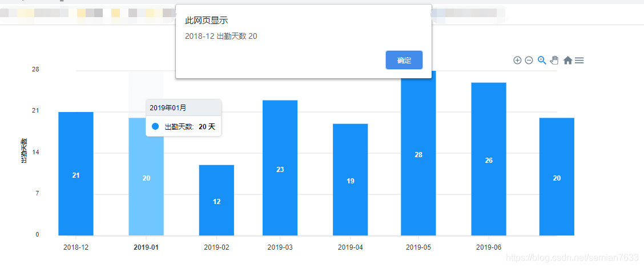Click the y-axis value 7
Viewport: 644px width, 268px height.
click(x=37, y=193)
